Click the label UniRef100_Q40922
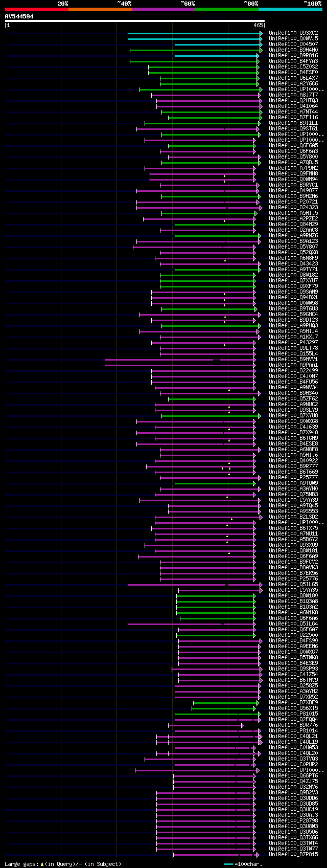Viewport: 327px width, 868px height. (x=293, y=461)
